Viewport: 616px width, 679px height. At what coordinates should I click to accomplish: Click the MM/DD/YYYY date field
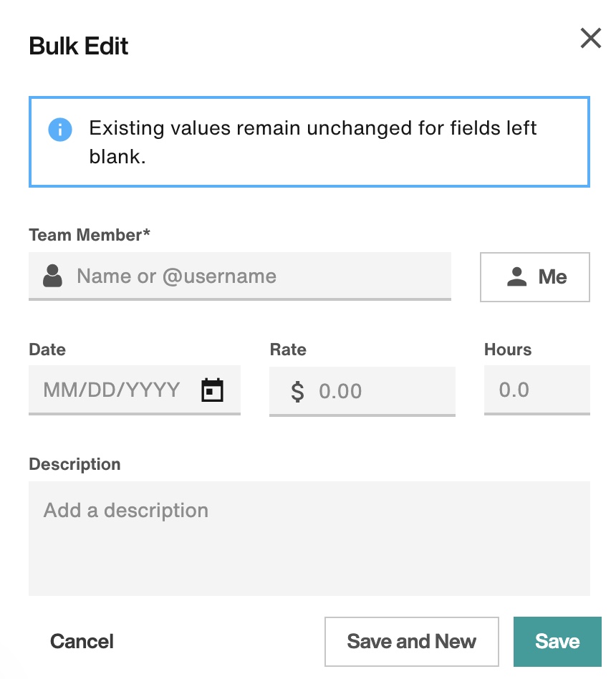point(112,390)
